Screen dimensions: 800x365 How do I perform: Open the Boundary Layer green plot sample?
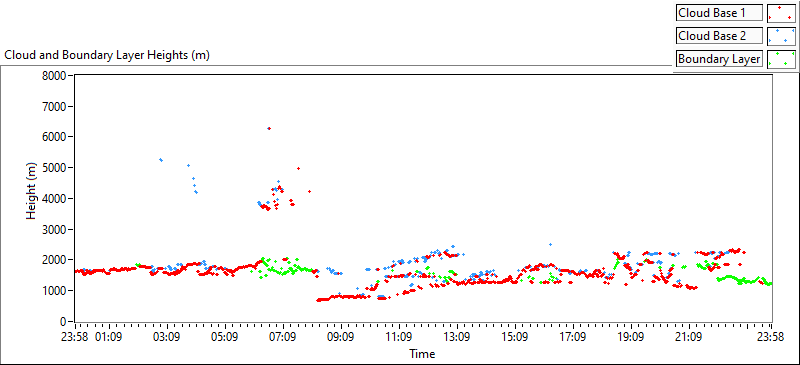click(782, 59)
